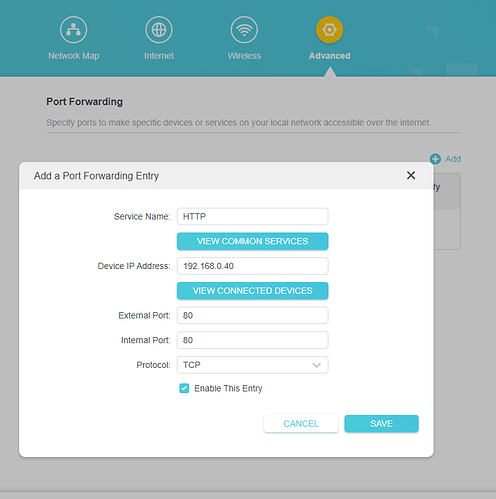Open the TCP protocol combo box
This screenshot has height=499, width=496.
coord(252,365)
